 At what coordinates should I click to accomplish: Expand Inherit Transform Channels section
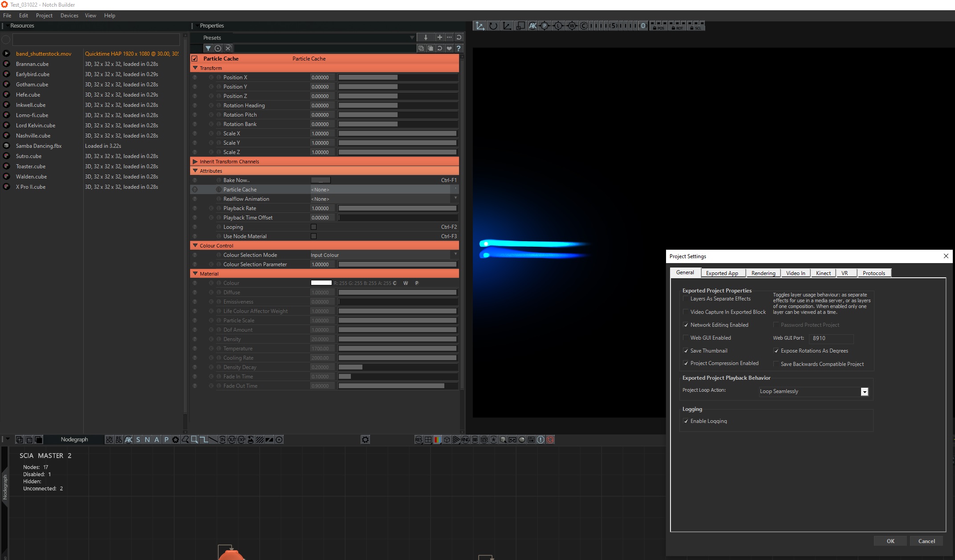[x=195, y=162]
